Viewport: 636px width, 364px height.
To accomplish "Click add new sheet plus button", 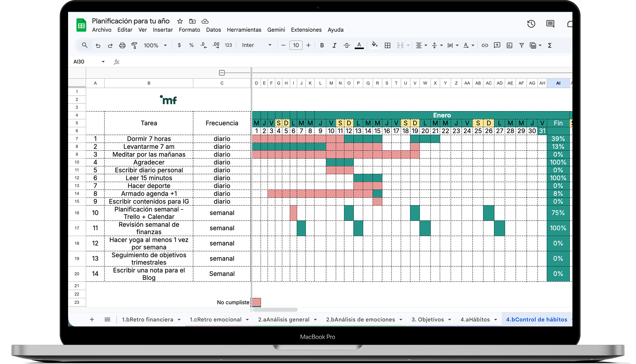I will point(92,319).
